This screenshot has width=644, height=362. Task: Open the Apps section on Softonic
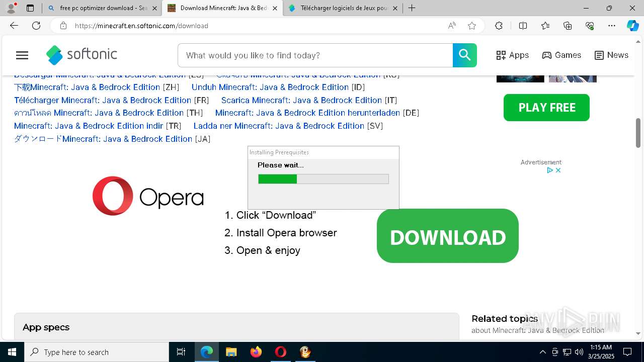(x=512, y=55)
